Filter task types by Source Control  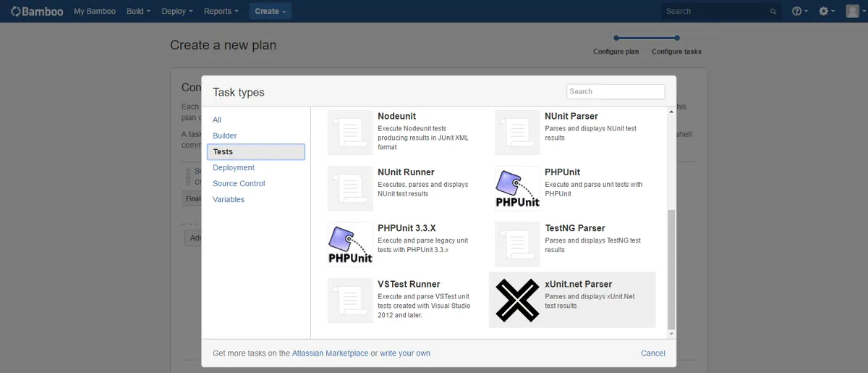(239, 183)
